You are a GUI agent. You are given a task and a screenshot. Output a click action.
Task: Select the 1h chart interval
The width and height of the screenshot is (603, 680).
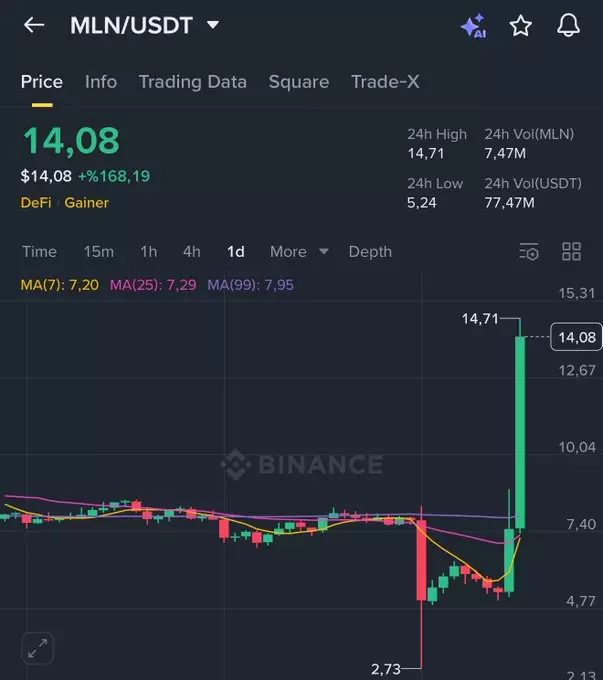pyautogui.click(x=148, y=252)
